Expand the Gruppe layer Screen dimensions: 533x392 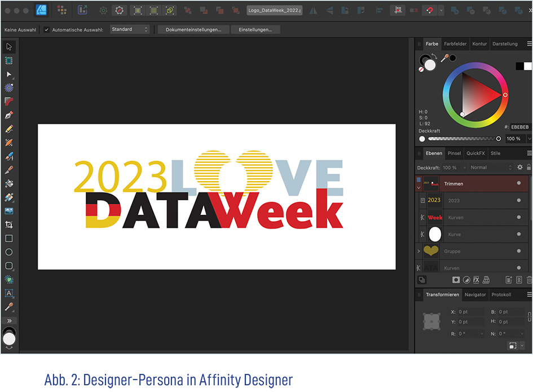click(x=419, y=251)
